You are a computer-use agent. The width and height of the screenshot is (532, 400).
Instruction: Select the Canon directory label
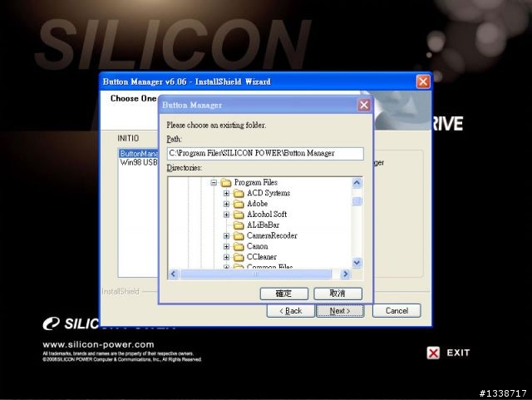coord(257,246)
